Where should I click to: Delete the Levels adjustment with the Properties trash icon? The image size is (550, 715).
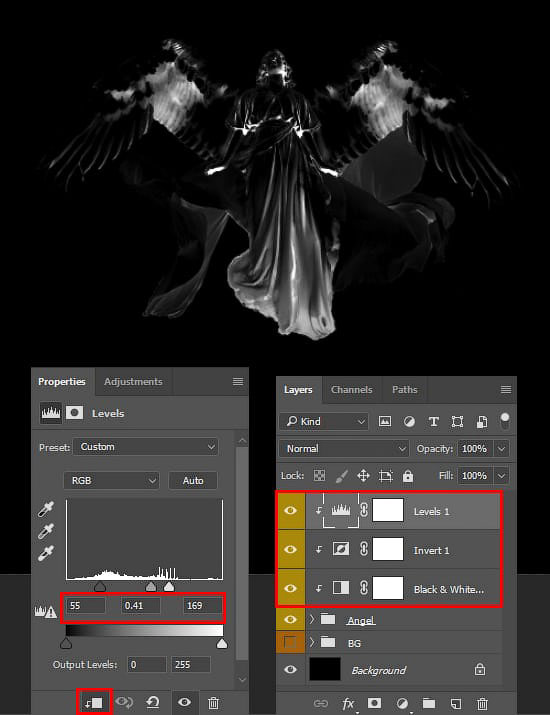213,703
